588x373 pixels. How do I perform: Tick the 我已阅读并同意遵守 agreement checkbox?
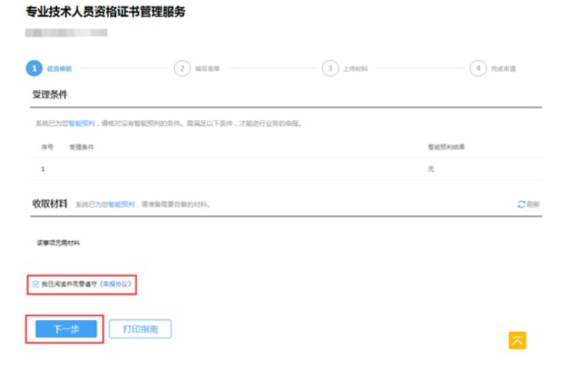pyautogui.click(x=36, y=284)
